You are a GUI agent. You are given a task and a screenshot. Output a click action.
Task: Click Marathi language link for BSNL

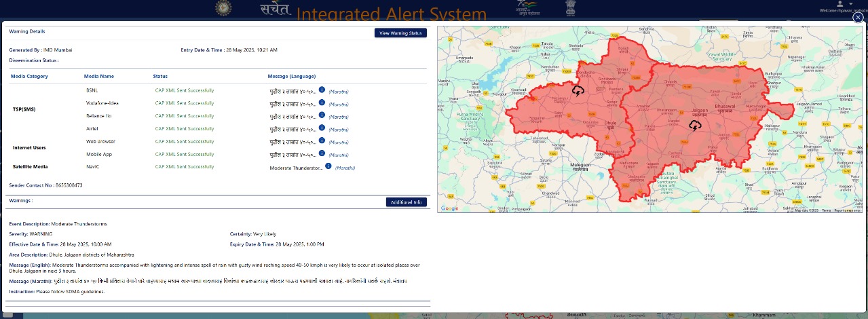[339, 91]
